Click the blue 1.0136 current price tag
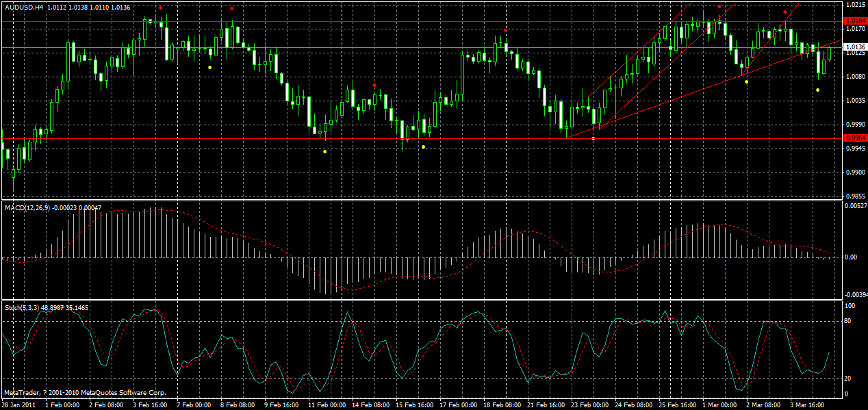 pyautogui.click(x=854, y=47)
